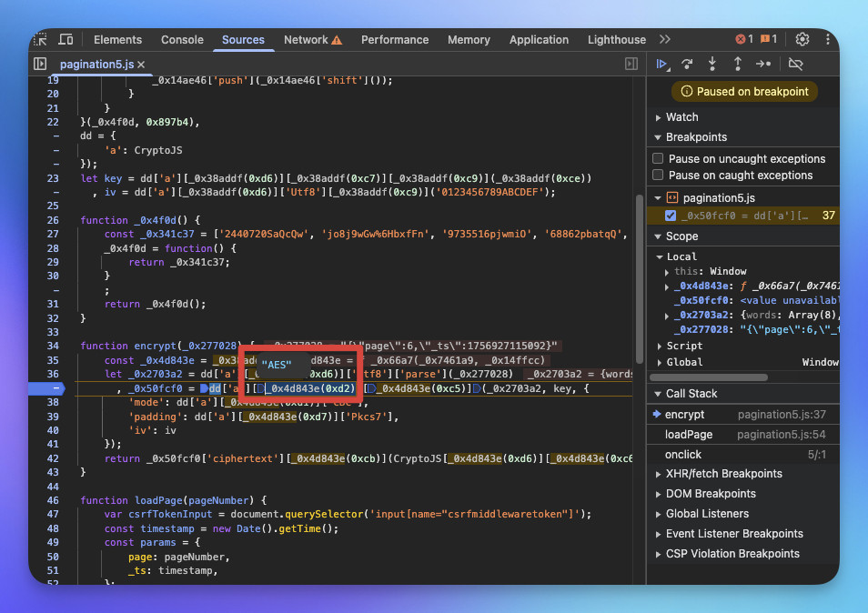Collapse the Scope section
This screenshot has height=613, width=868.
click(658, 236)
